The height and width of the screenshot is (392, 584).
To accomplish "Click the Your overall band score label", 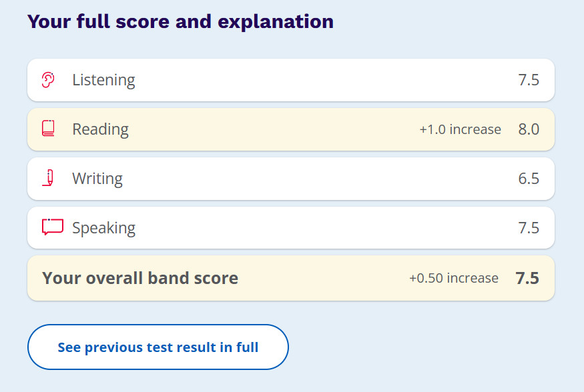I will [x=140, y=278].
